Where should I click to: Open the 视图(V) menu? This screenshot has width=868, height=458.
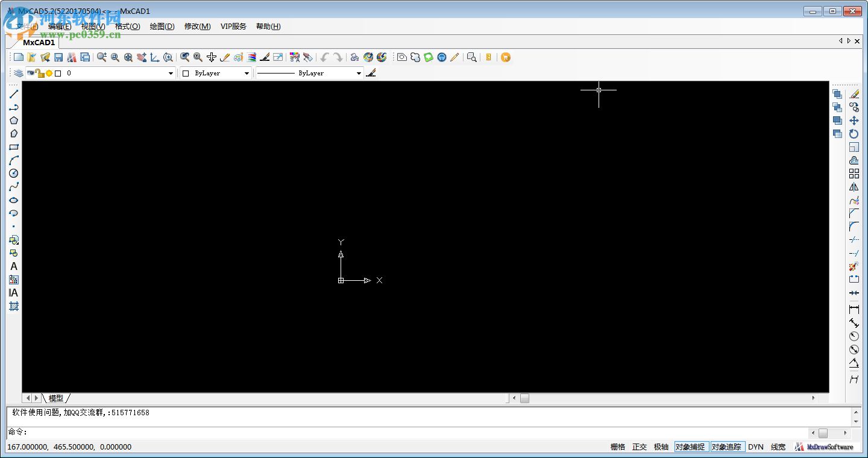[x=93, y=27]
